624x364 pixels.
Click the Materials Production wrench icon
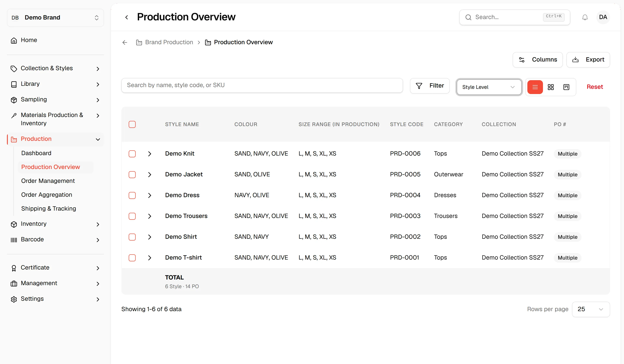pos(14,115)
